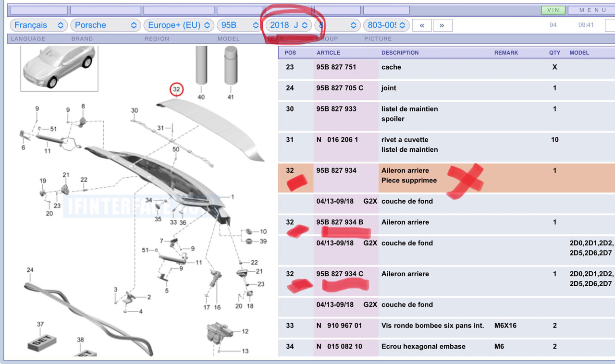Open the Year dropdown showing 2018 J
This screenshot has width=615, height=364.
[288, 25]
